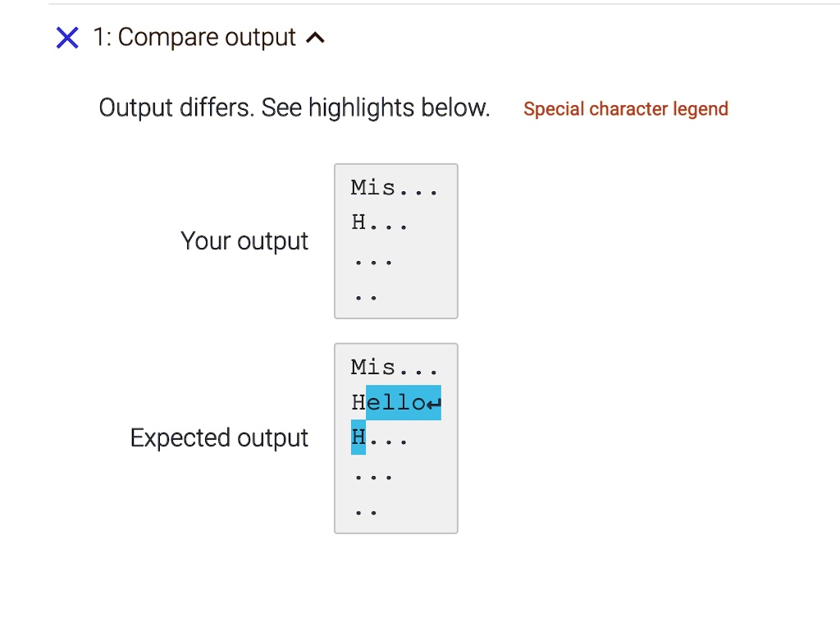Open the Special character legend
This screenshot has width=840, height=618.
click(625, 108)
